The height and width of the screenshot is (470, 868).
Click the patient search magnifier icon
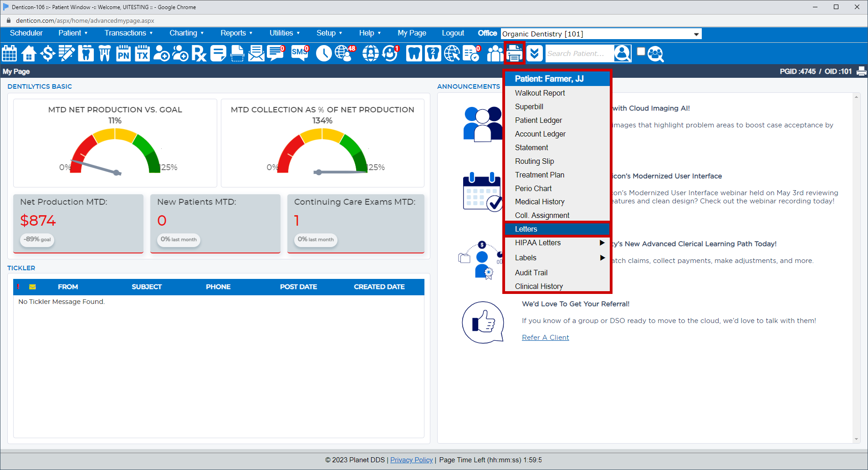pyautogui.click(x=623, y=54)
